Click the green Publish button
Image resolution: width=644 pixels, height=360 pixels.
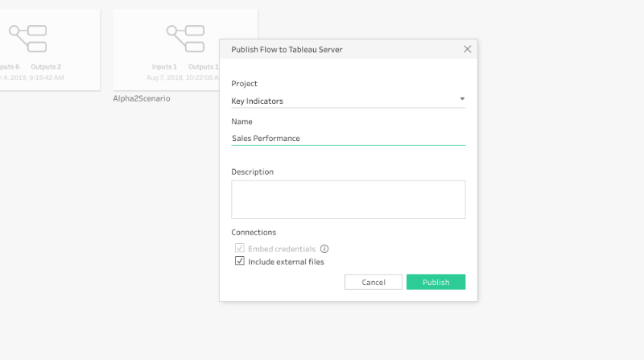[x=436, y=282]
